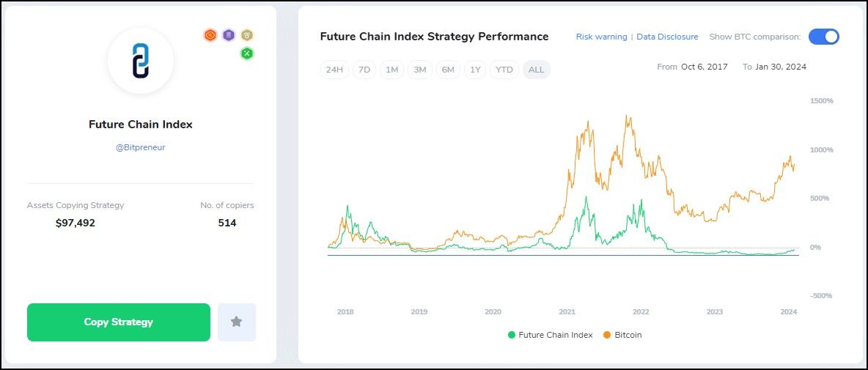Click the purple hexagon badge icon
The height and width of the screenshot is (370, 868).
tap(229, 34)
